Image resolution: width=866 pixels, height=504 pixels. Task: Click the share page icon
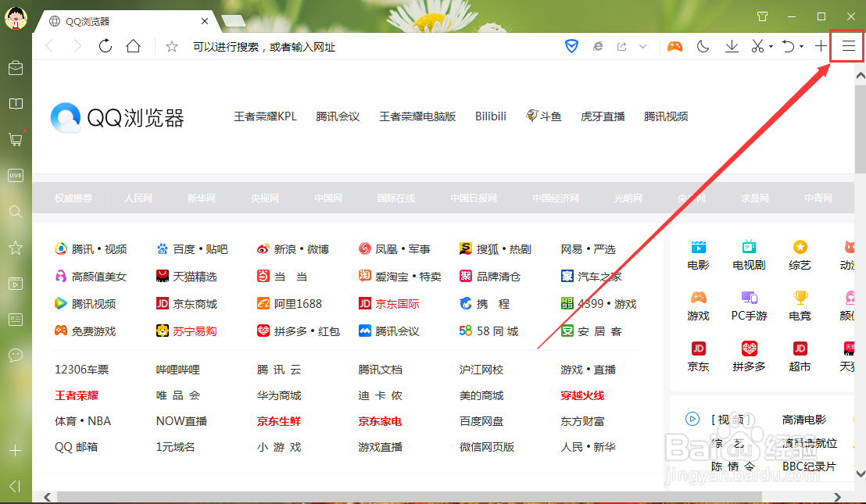[621, 46]
